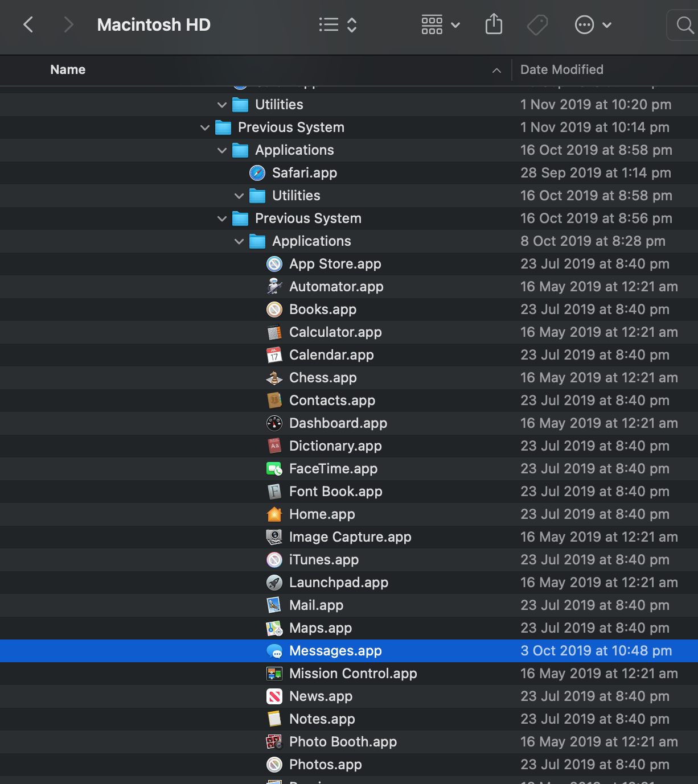
Task: Click the Calculator.app file name
Action: (335, 332)
